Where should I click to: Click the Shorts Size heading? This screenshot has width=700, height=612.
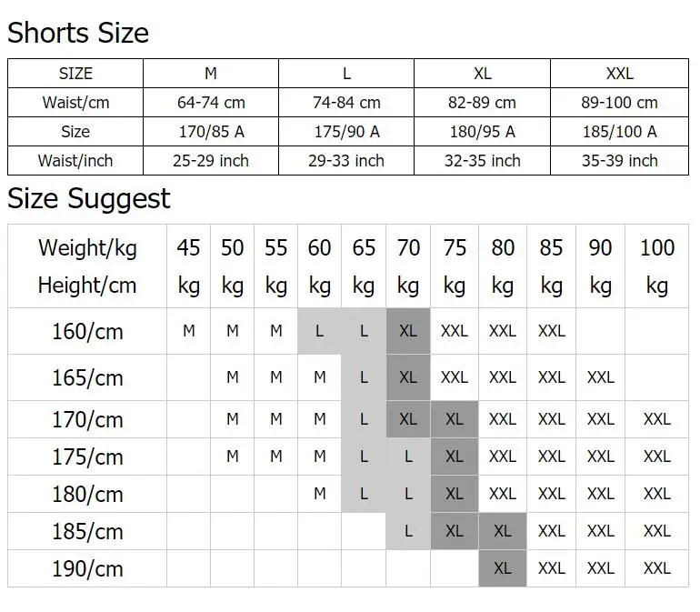pos(78,33)
